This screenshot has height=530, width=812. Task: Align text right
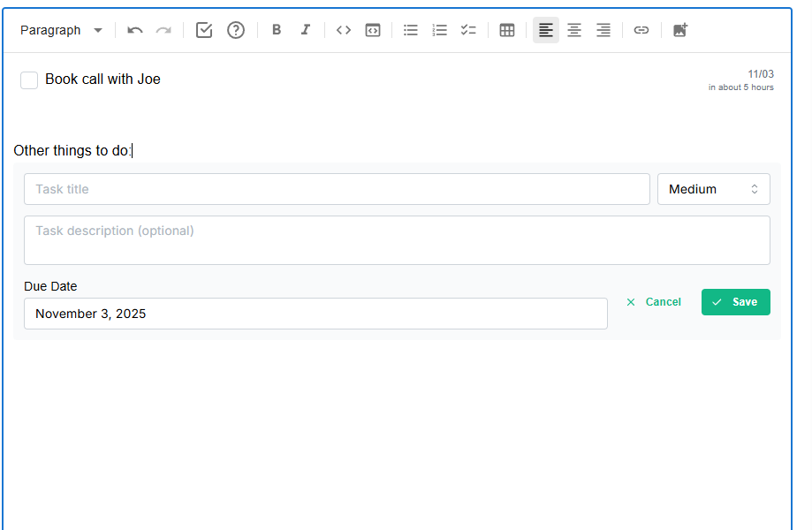pos(603,30)
